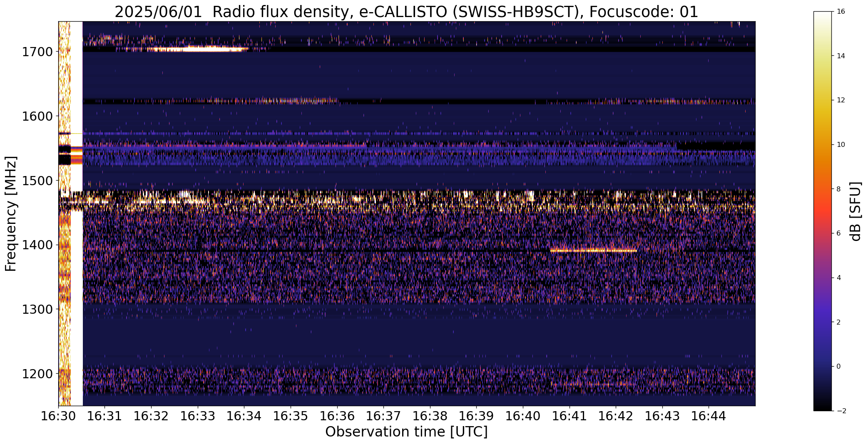
Task: Click the colorbar tick label 4
Action: [838, 278]
